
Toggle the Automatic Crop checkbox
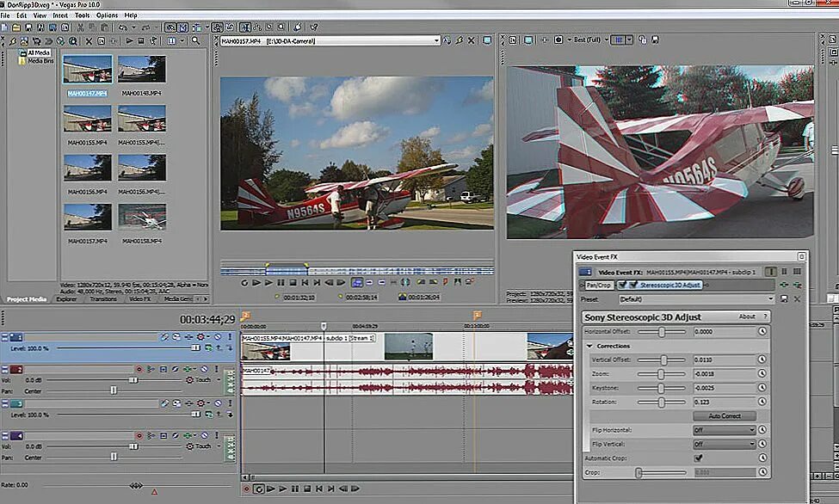pos(698,458)
